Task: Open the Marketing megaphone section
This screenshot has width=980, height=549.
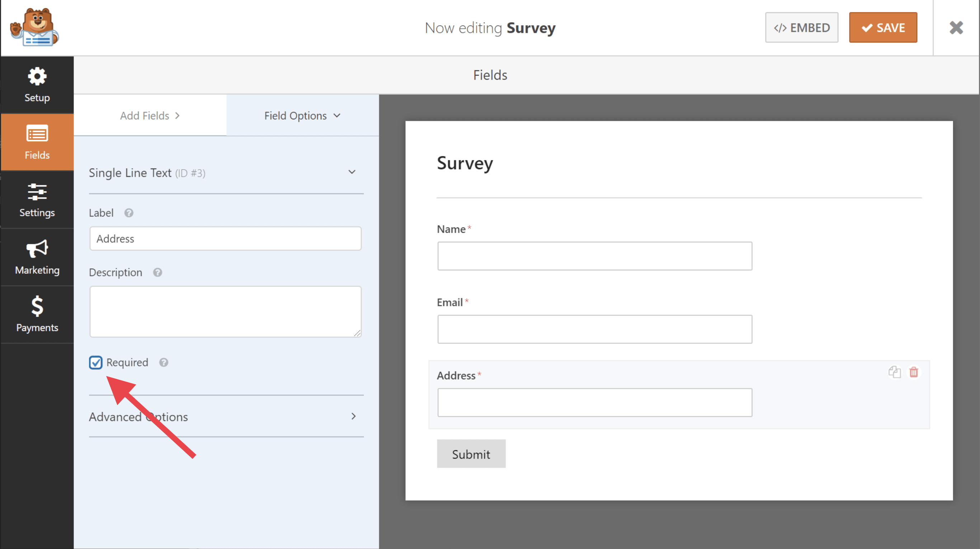Action: [37, 257]
